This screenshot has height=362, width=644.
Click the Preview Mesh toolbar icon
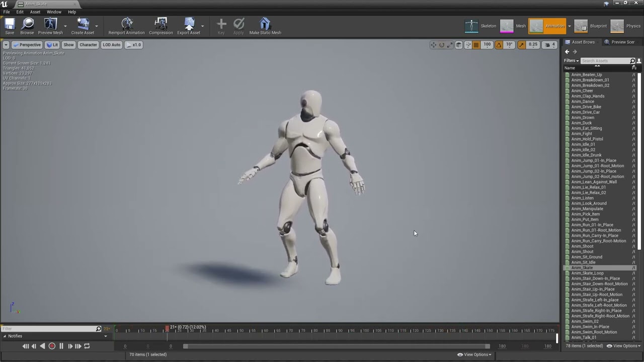coord(50,24)
